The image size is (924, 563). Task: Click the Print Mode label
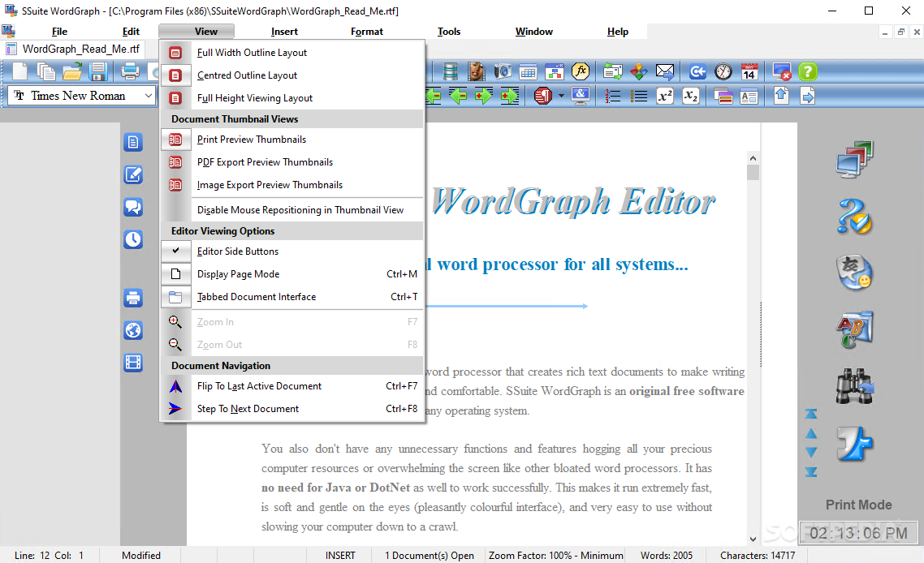858,505
